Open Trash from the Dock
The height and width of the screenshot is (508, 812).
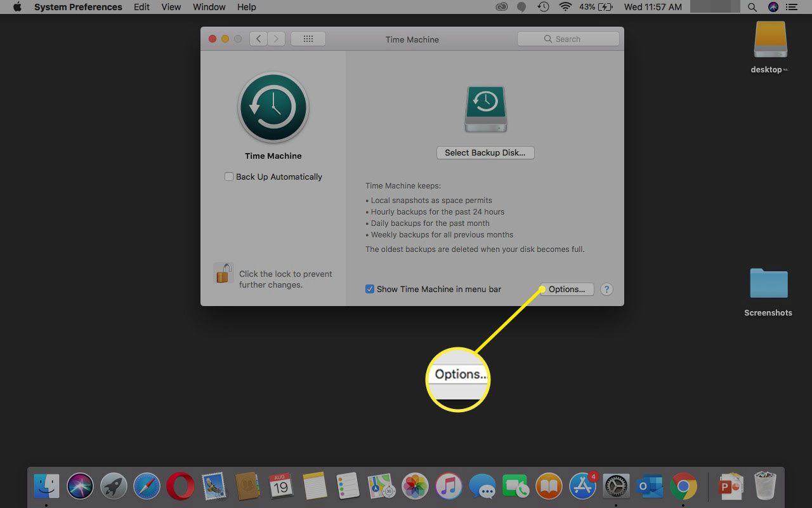coord(765,486)
